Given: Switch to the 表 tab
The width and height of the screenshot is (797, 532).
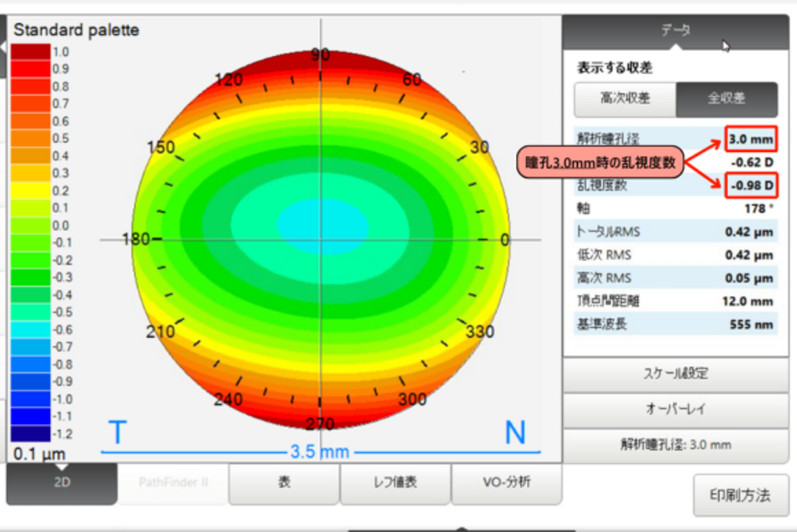Looking at the screenshot, I should point(284,483).
